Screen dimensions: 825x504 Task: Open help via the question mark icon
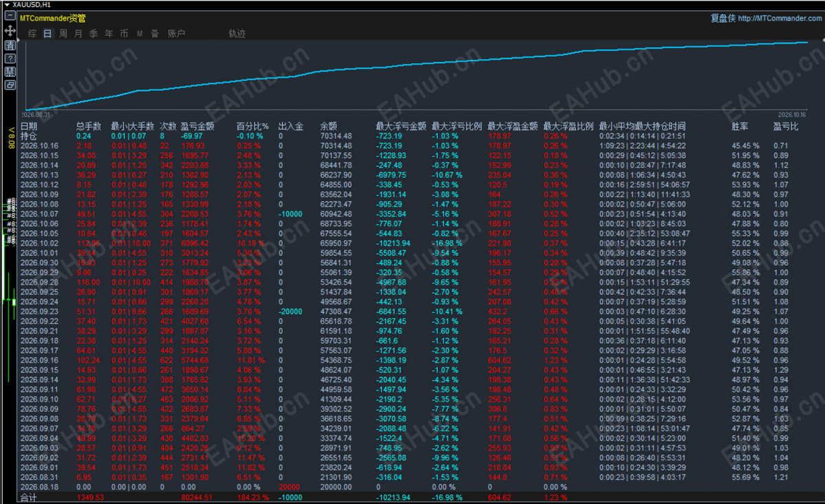click(x=10, y=58)
